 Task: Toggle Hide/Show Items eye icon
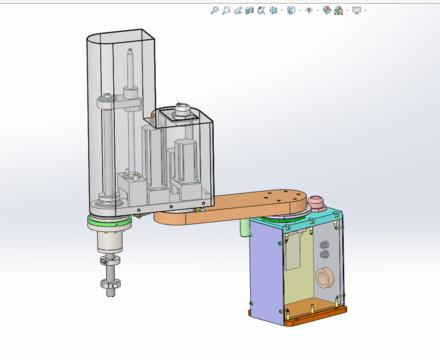coord(309,11)
